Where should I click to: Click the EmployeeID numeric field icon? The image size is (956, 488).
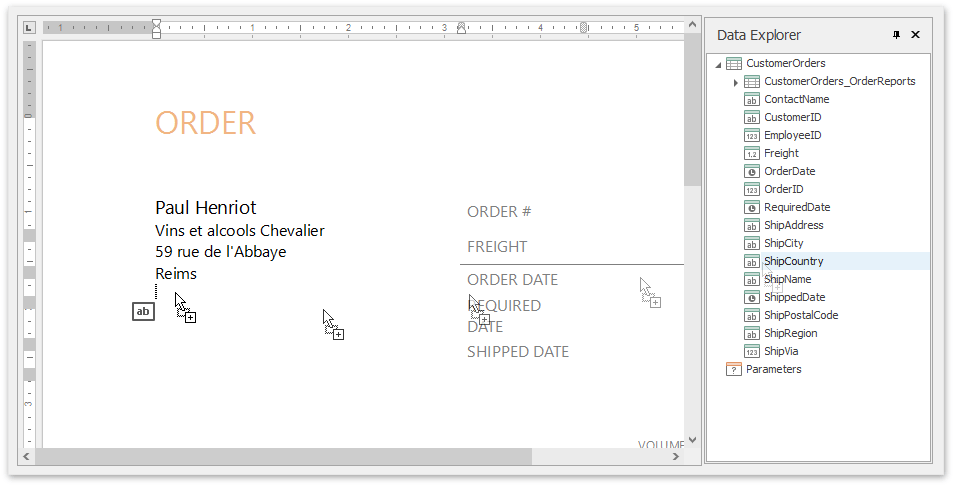click(752, 135)
